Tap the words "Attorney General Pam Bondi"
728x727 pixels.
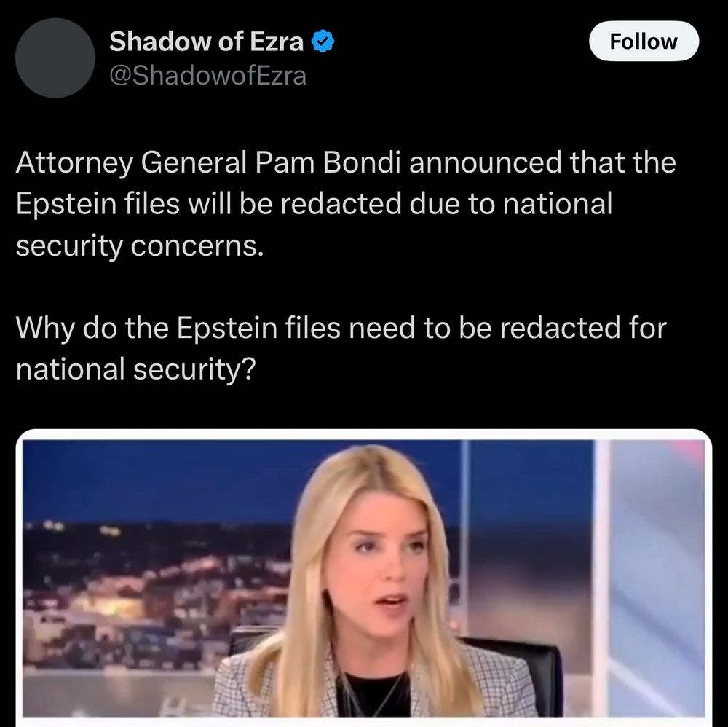208,163
